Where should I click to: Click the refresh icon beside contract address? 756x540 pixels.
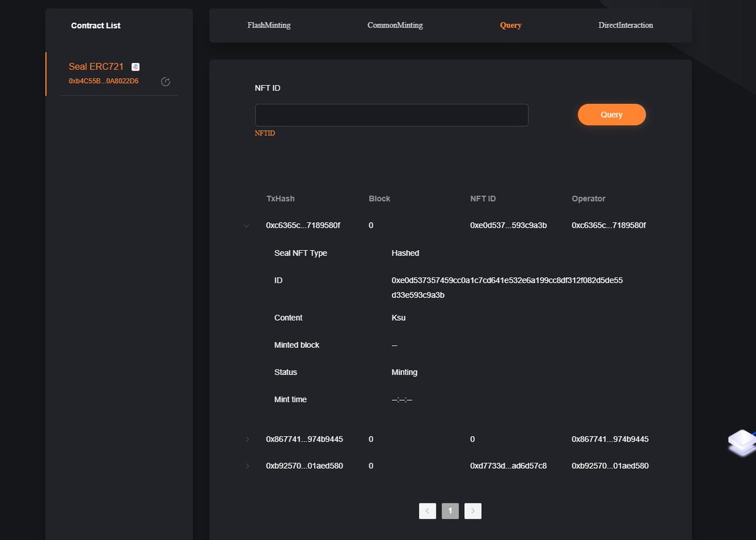tap(166, 81)
